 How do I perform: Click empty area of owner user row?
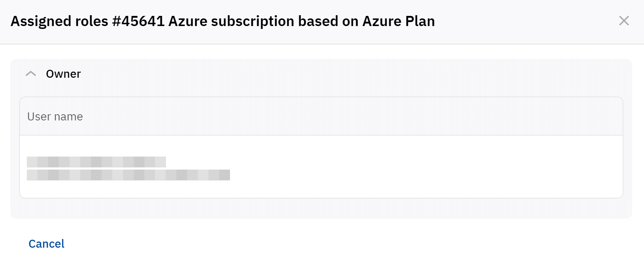tap(398, 167)
